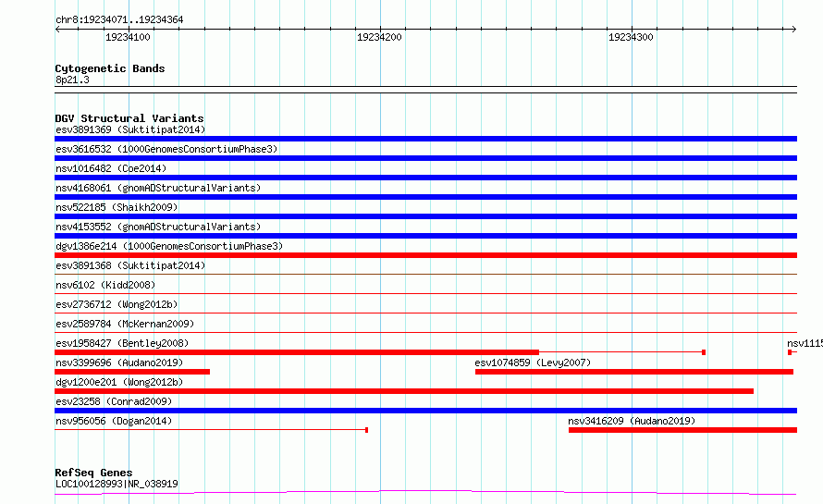Click the thick red bar of esv1958427

[297, 352]
